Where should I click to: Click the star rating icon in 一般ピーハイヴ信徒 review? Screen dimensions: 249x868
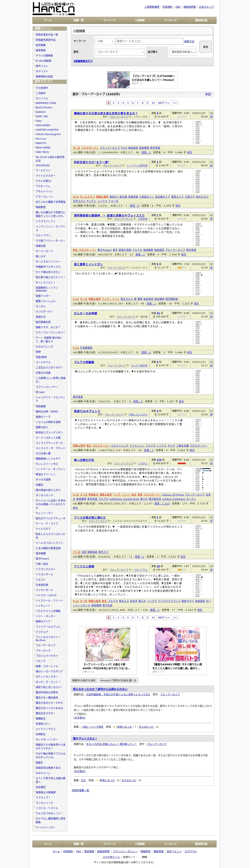point(114,727)
